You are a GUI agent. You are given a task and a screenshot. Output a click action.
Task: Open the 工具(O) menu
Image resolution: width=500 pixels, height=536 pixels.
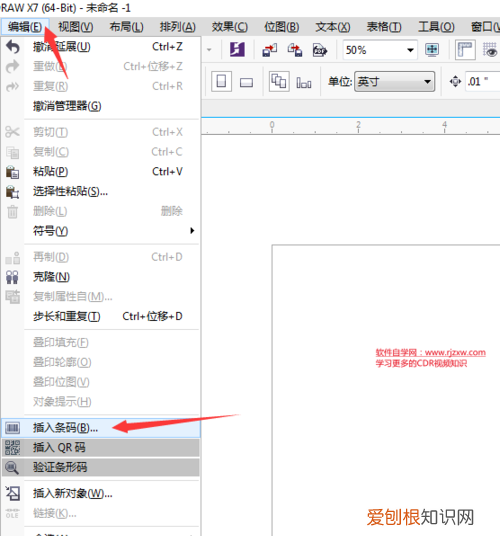(x=436, y=27)
